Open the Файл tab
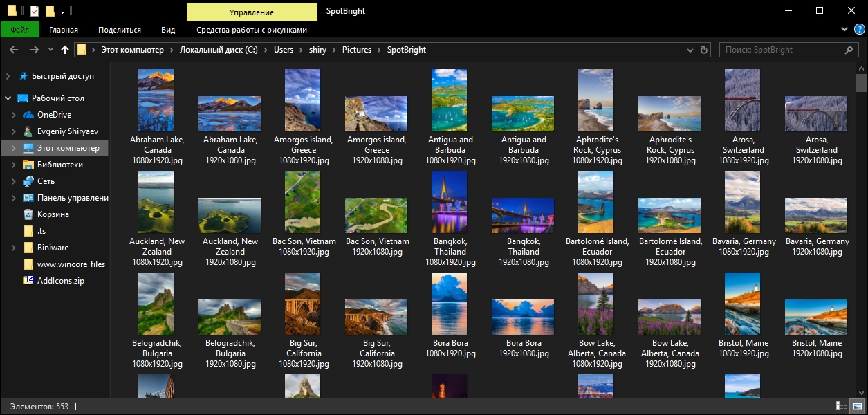The width and height of the screenshot is (868, 415). [20, 30]
